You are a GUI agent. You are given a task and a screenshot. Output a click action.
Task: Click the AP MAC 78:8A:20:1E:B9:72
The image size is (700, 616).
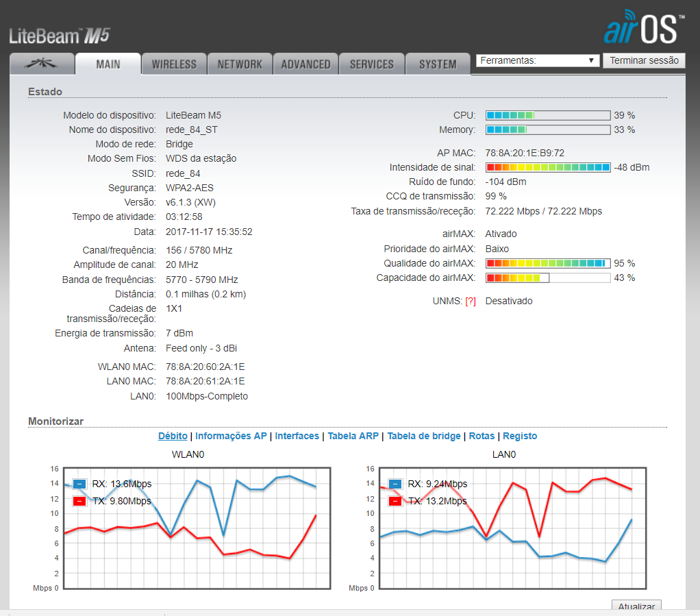(525, 153)
